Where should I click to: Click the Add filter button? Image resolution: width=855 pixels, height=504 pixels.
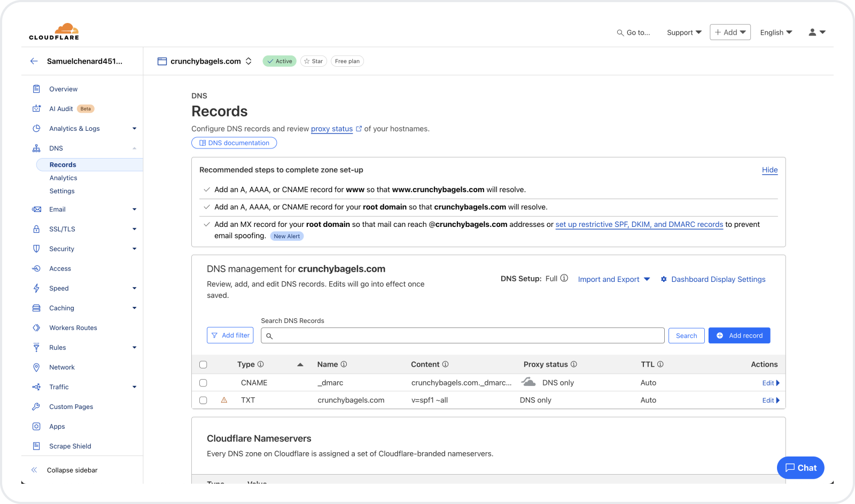(230, 335)
